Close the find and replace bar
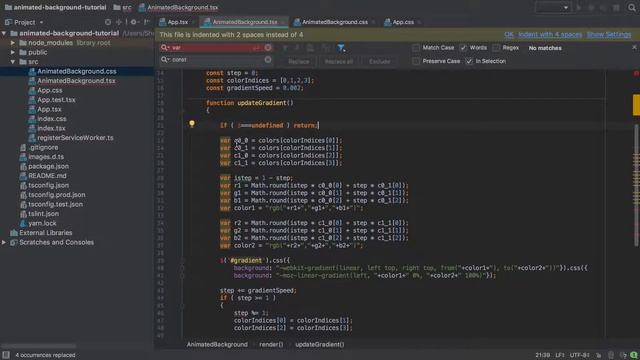Screen dimensions: 640x360 pos(634,47)
